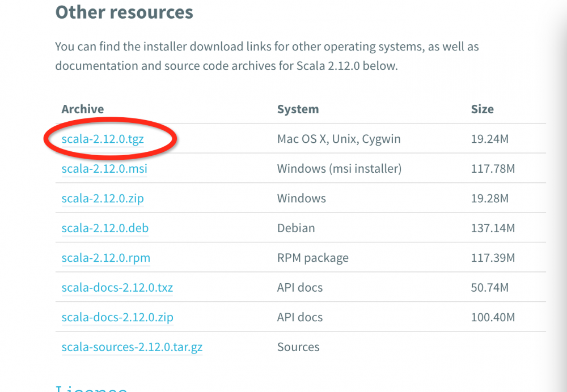Click the 100.40M size value
Image resolution: width=567 pixels, height=392 pixels.
[493, 318]
